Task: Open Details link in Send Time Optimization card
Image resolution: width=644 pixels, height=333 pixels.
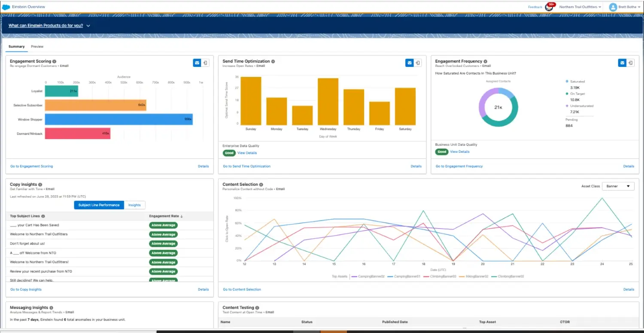Action: coord(416,166)
